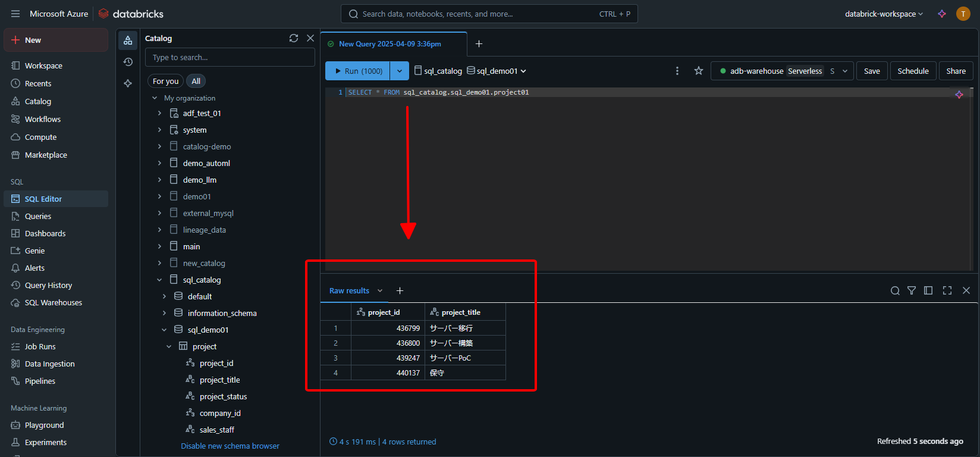
Task: Expand the adf_test_01 catalog
Action: [159, 113]
